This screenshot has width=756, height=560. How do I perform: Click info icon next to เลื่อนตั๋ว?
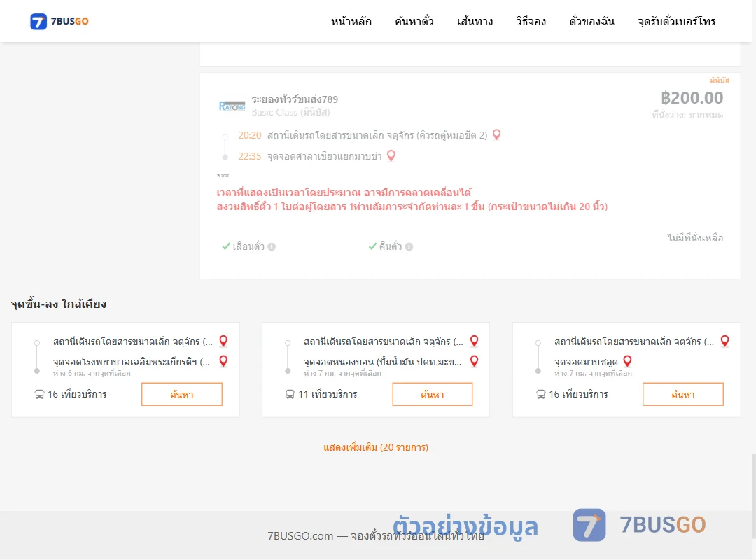272,246
